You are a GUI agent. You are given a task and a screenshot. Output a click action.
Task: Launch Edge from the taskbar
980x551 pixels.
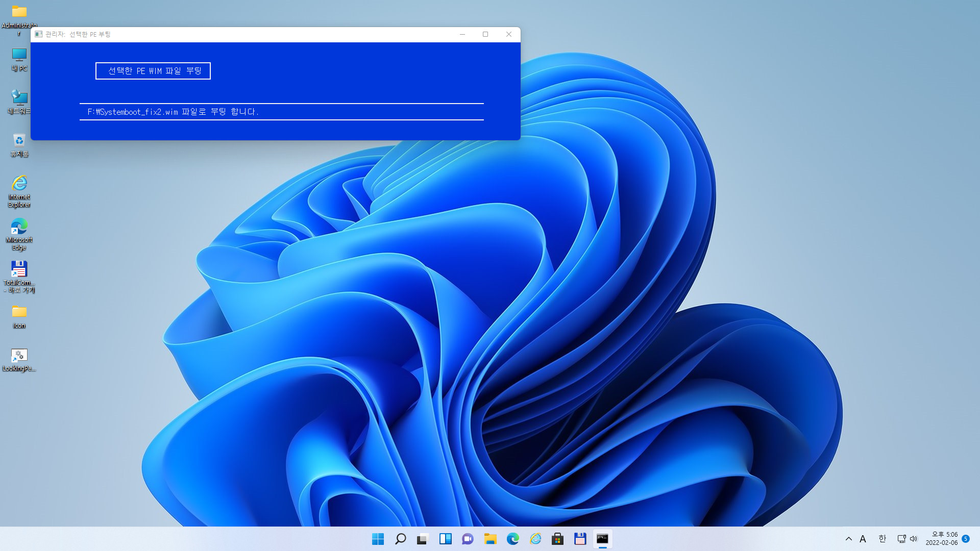pyautogui.click(x=512, y=539)
